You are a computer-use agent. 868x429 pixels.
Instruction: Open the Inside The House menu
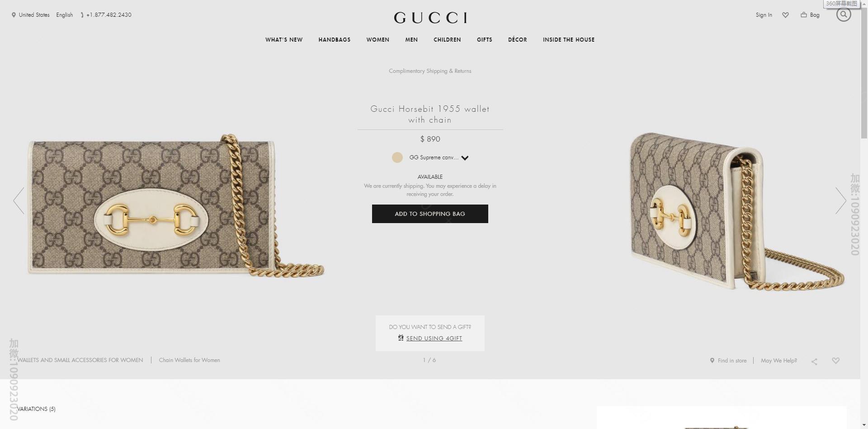pyautogui.click(x=569, y=40)
